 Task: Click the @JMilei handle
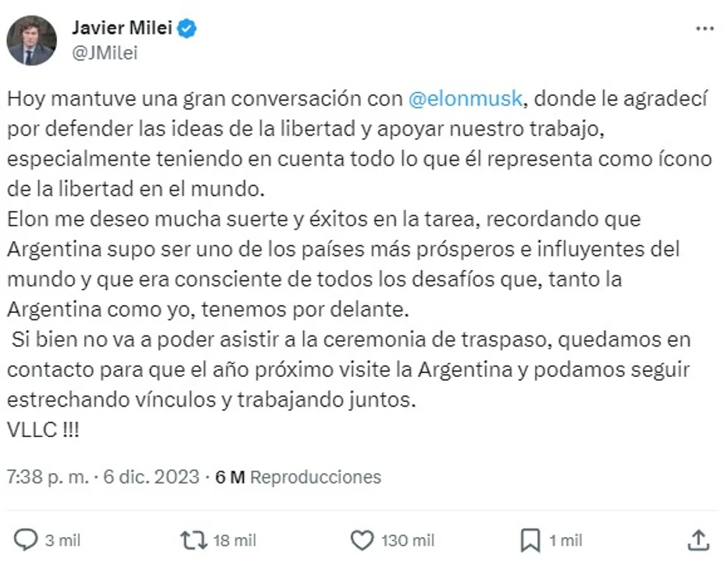point(100,52)
